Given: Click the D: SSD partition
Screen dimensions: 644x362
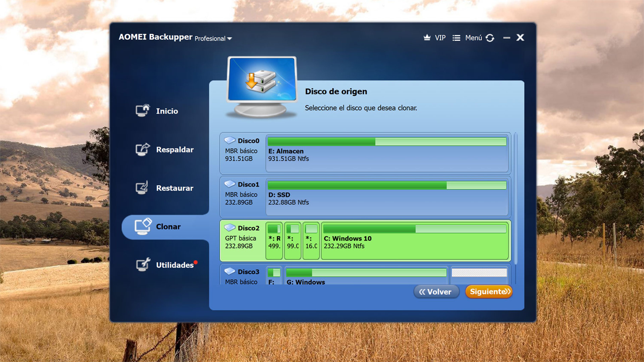Looking at the screenshot, I should (x=387, y=197).
